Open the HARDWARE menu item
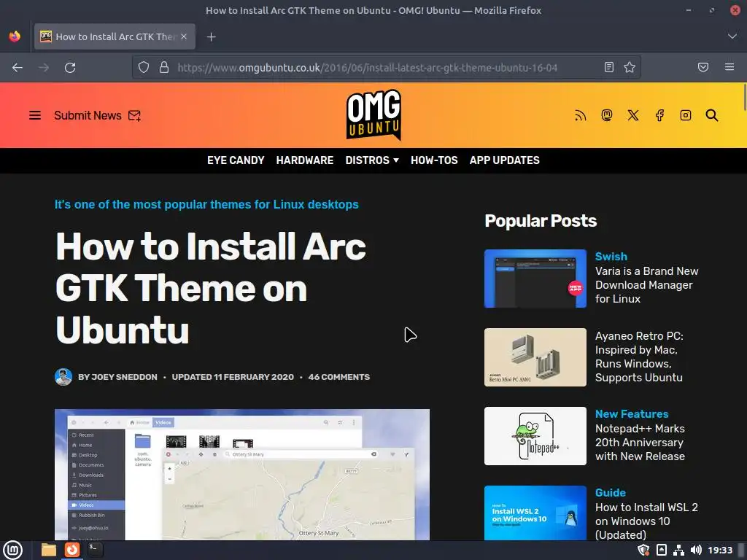The image size is (747, 560). point(305,160)
